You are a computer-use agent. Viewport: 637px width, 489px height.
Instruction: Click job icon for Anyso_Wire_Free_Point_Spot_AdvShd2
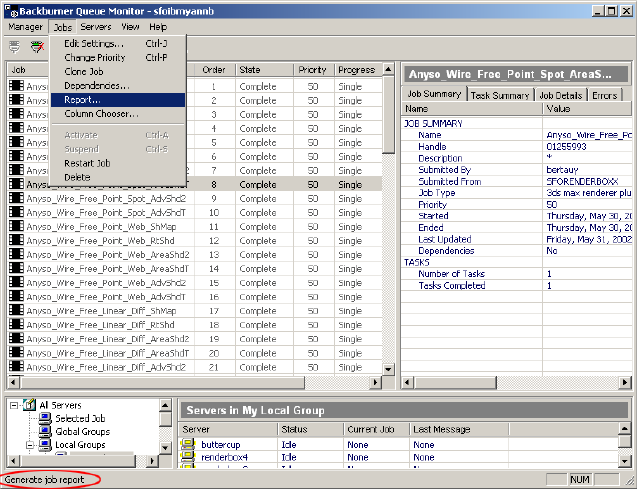[x=16, y=198]
